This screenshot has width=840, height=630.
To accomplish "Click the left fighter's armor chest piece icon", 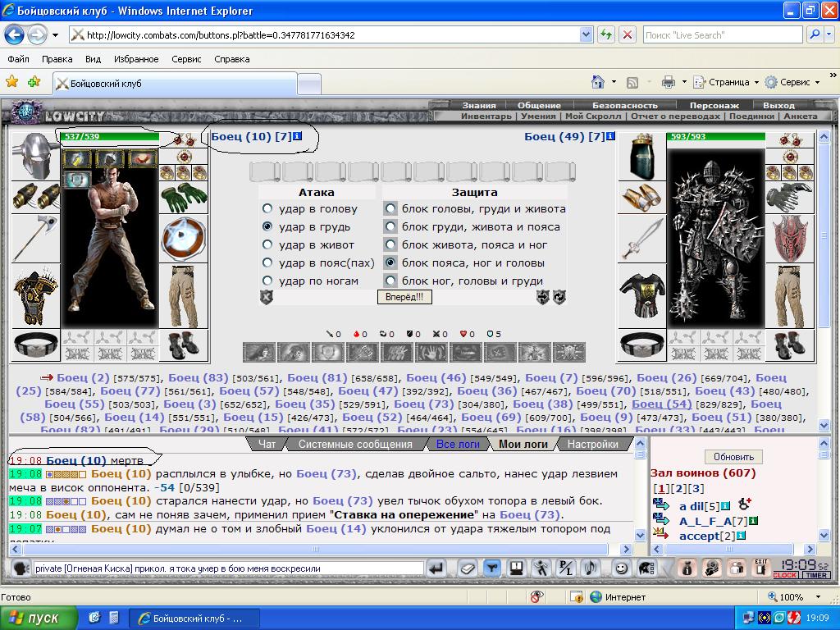I will [x=36, y=296].
